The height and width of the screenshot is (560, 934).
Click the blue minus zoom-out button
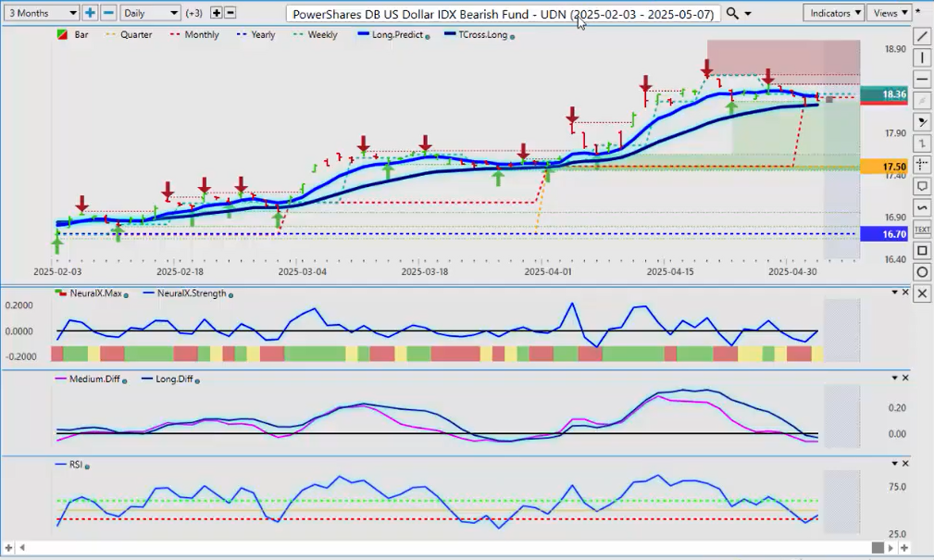pos(108,13)
